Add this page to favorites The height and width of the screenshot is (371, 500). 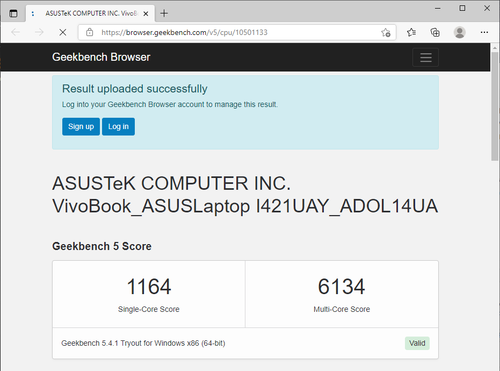tap(386, 32)
